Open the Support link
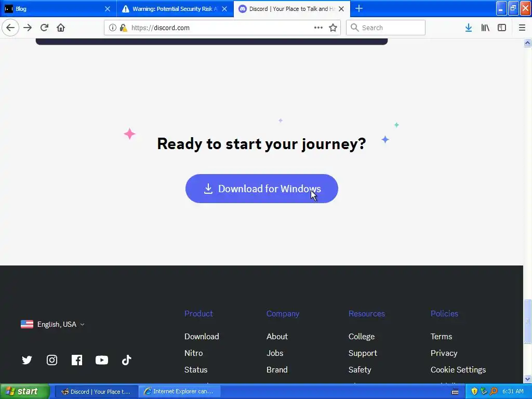The width and height of the screenshot is (532, 399). tap(363, 353)
